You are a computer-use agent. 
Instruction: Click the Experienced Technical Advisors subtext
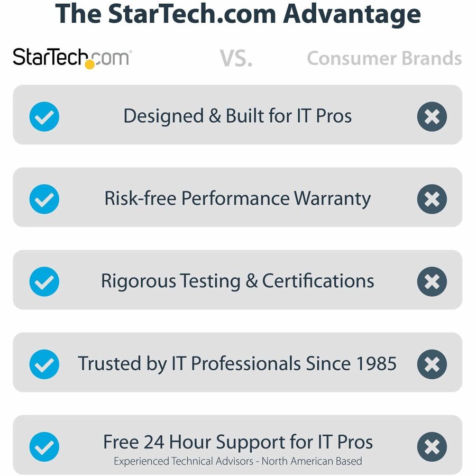(x=237, y=461)
